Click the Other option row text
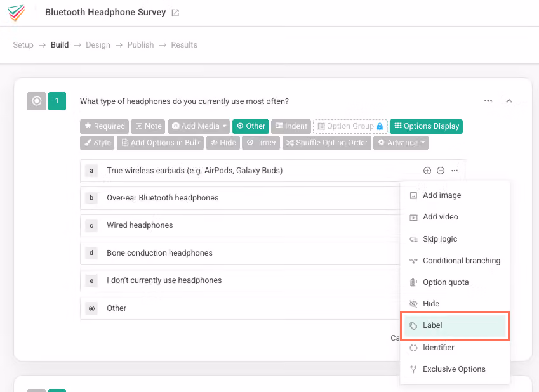539x392 pixels. [117, 308]
